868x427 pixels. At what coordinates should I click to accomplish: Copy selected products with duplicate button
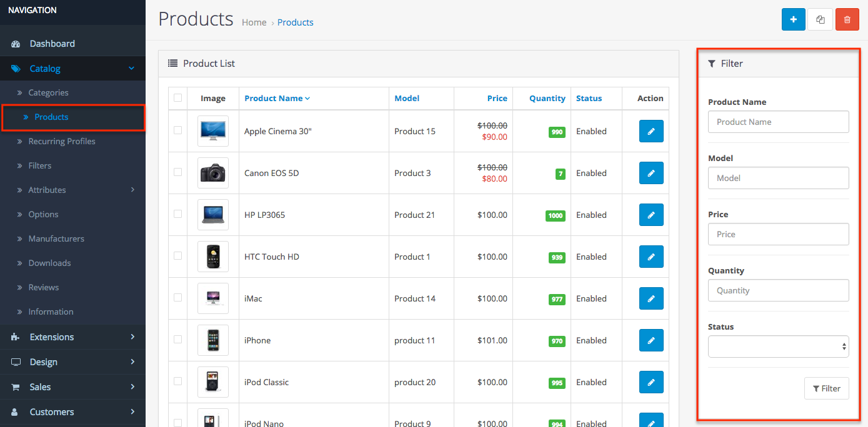pyautogui.click(x=821, y=19)
